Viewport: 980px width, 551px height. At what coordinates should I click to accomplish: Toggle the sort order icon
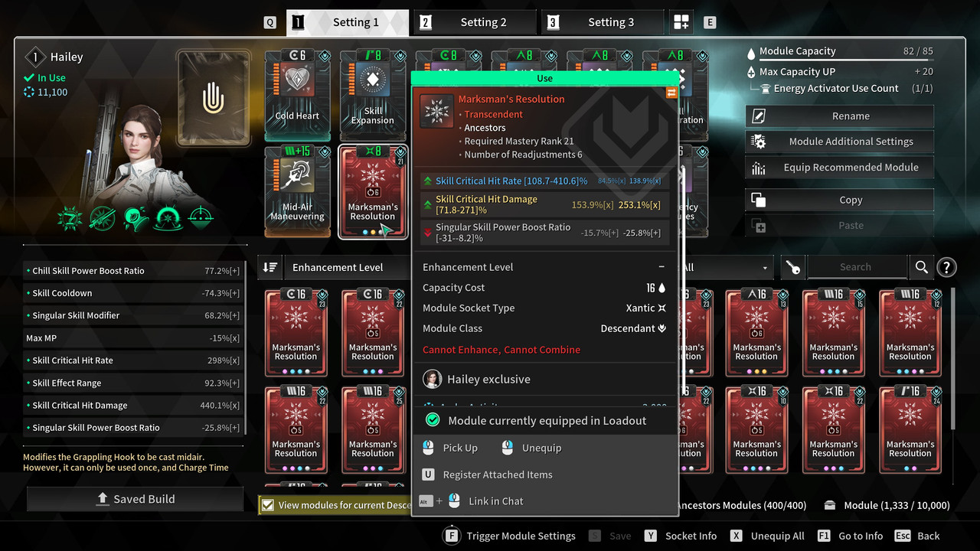(x=270, y=267)
